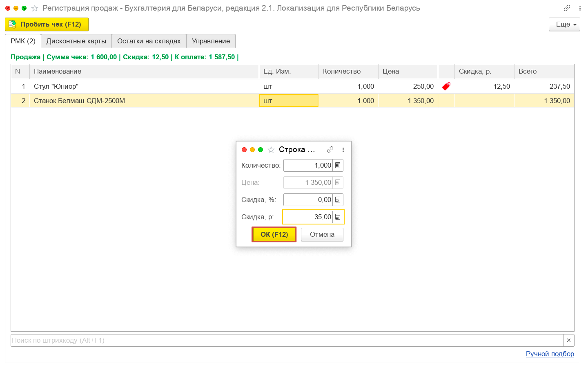Screen dimensions: 588x368
Task: Open calculator for Скидка, % field
Action: pos(338,200)
